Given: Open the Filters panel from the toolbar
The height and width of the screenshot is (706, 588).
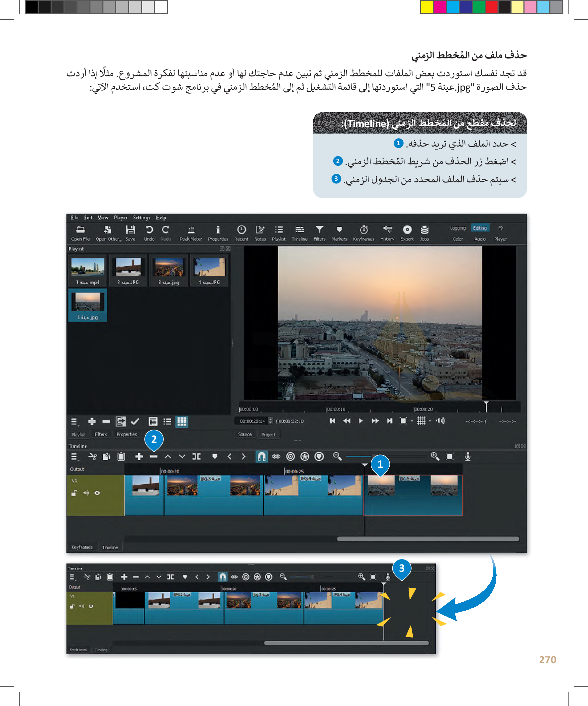Looking at the screenshot, I should click(319, 233).
